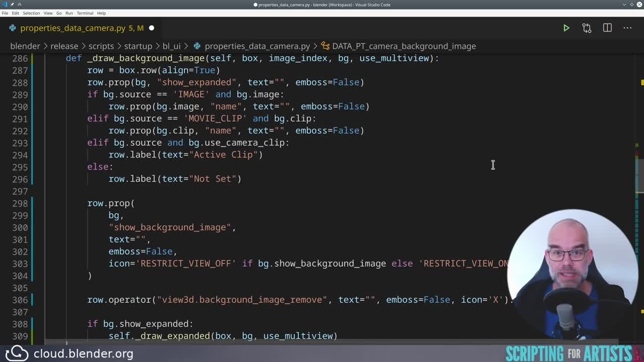The height and width of the screenshot is (362, 644).
Task: Click 'RESTRICT_VIEW_OFF' icon string
Action: 186,263
